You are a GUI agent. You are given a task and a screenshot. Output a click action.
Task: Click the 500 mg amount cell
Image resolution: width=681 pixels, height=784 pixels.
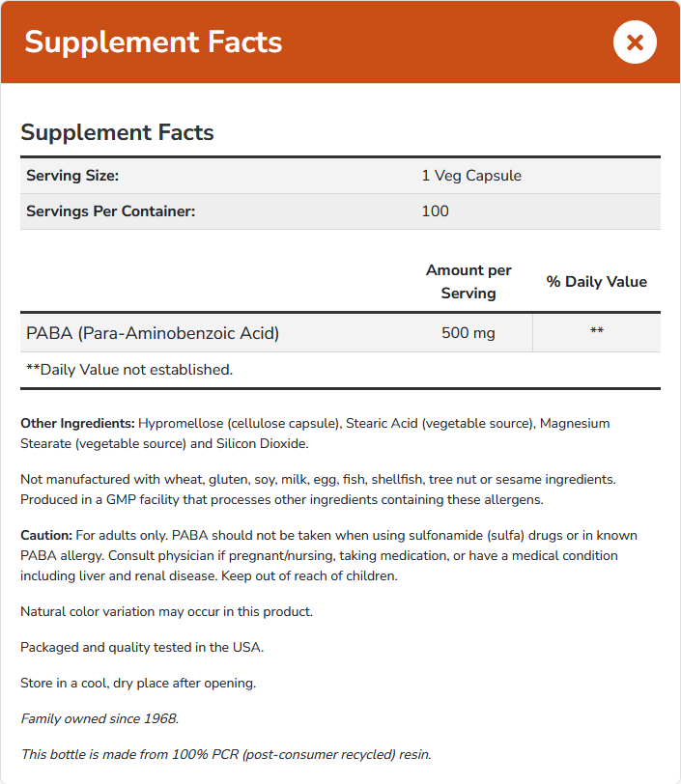point(468,333)
